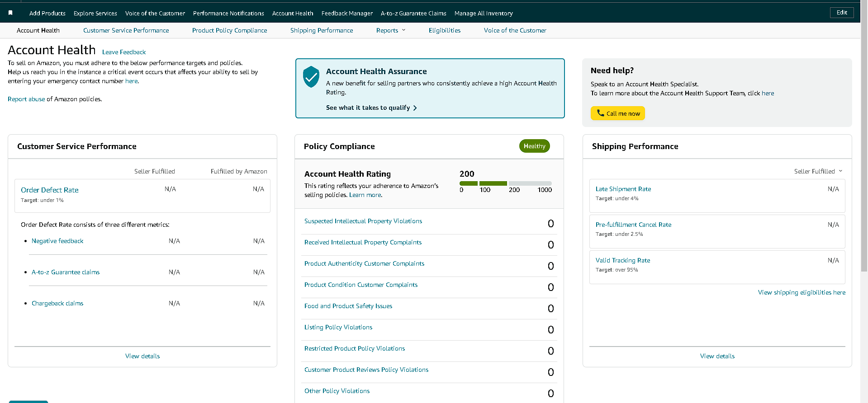Open the Chargeback claims link
Image resolution: width=868 pixels, height=403 pixels.
57,303
